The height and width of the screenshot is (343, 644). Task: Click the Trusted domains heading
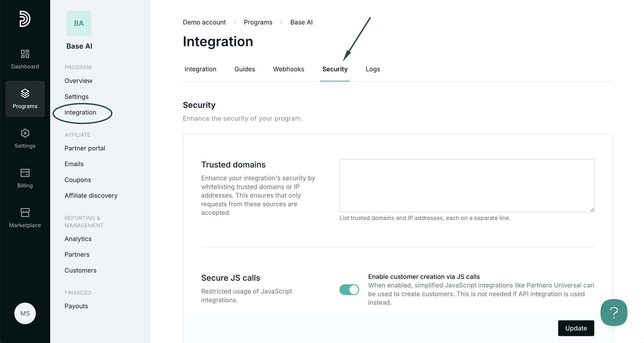coord(233,165)
